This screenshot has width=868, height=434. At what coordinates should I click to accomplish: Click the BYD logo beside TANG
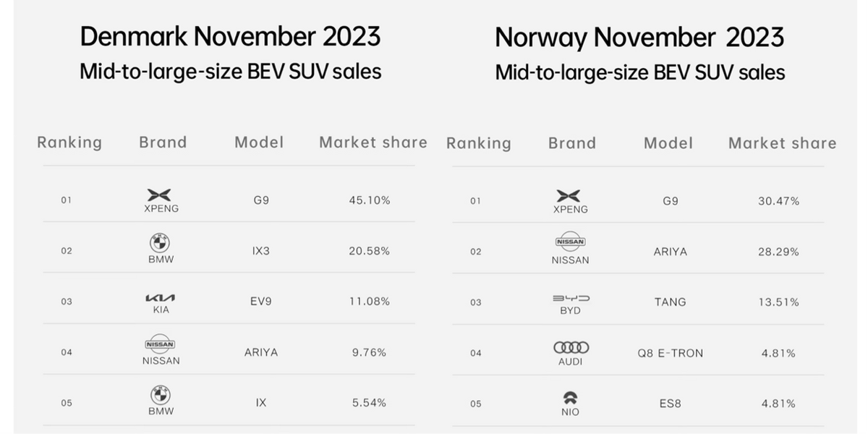[x=570, y=297]
